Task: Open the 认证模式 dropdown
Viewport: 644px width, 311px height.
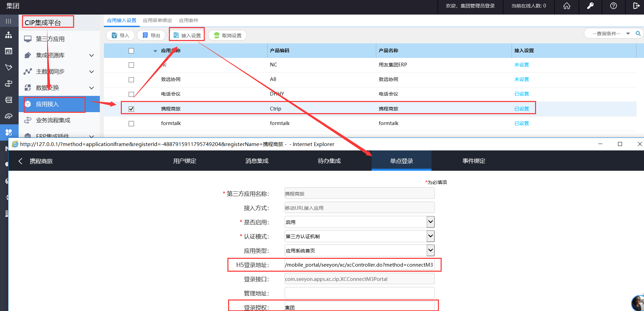Action: coord(430,236)
